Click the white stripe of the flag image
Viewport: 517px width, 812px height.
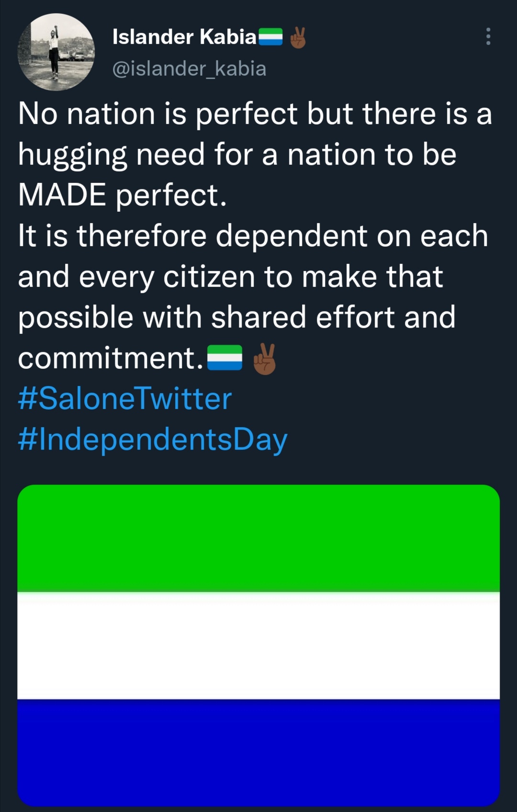point(258,645)
